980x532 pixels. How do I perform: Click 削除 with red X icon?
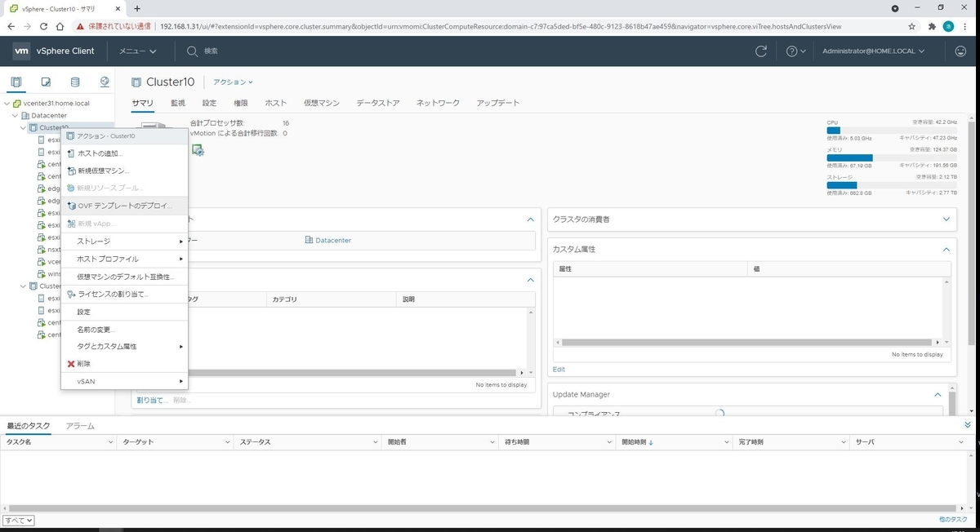[x=124, y=363]
